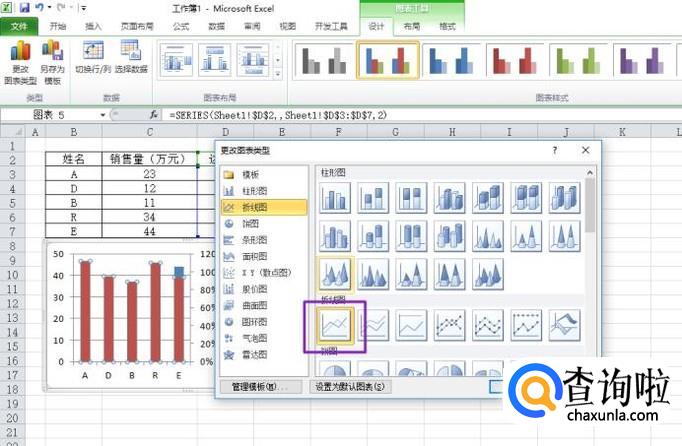Click the help question mark in dialog
682x446 pixels.
[555, 150]
